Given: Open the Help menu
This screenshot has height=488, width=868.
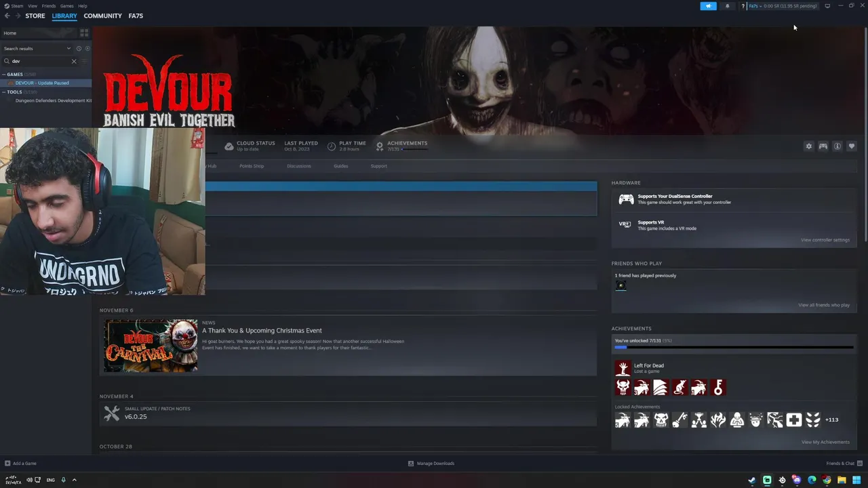Looking at the screenshot, I should (x=83, y=5).
